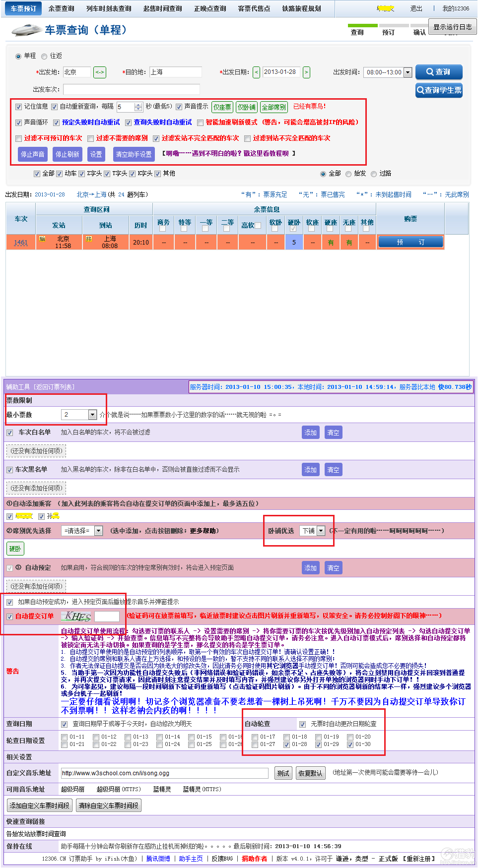The width and height of the screenshot is (479, 868).
Task: Click 停止声音 button
Action: [x=33, y=154]
